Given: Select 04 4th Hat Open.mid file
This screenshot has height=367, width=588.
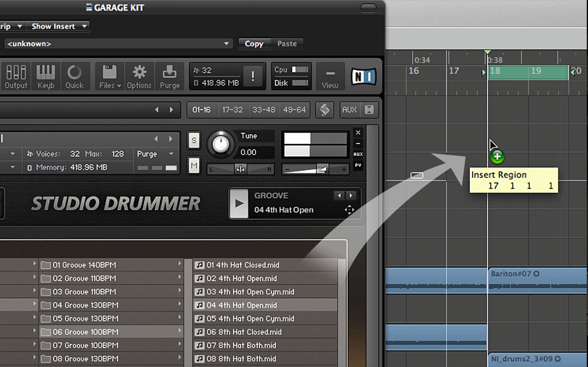Looking at the screenshot, I should pyautogui.click(x=265, y=305).
